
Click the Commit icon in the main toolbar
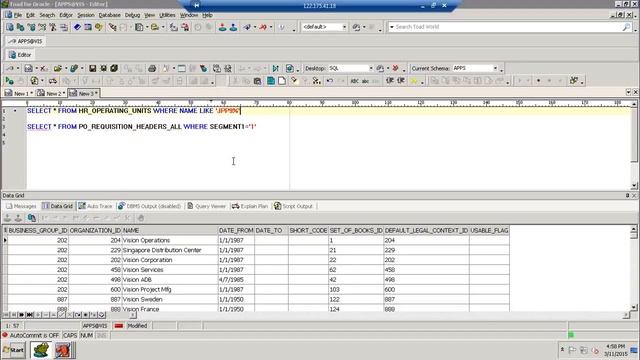(222, 27)
